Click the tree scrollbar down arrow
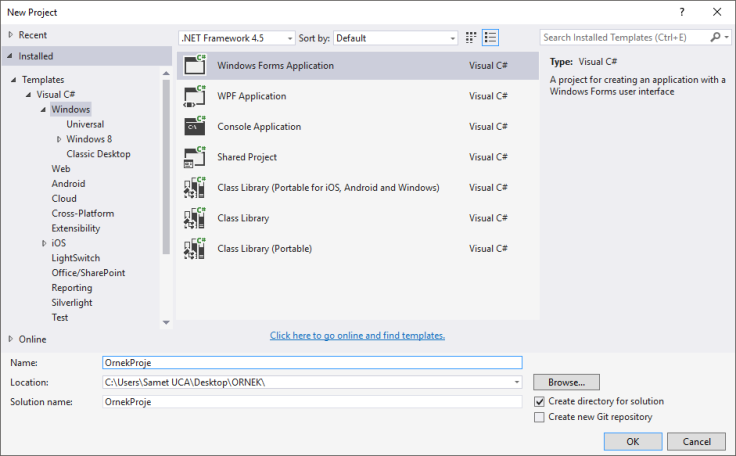 pyautogui.click(x=166, y=323)
